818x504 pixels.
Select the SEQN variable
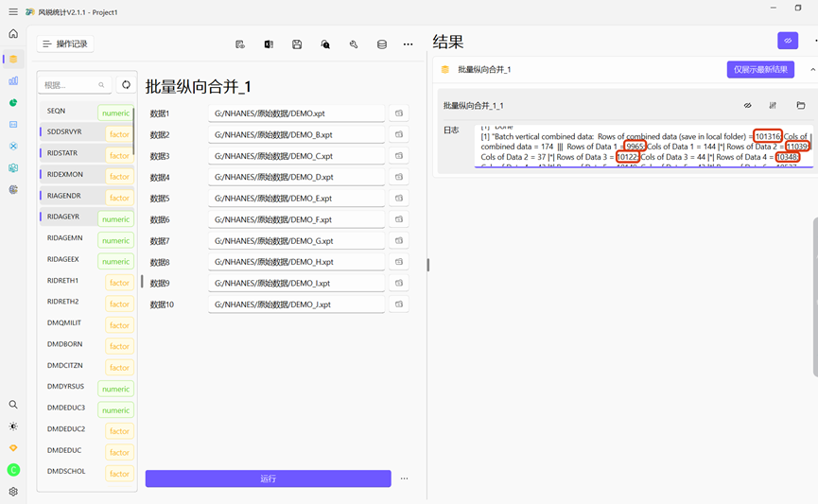[x=87, y=112]
